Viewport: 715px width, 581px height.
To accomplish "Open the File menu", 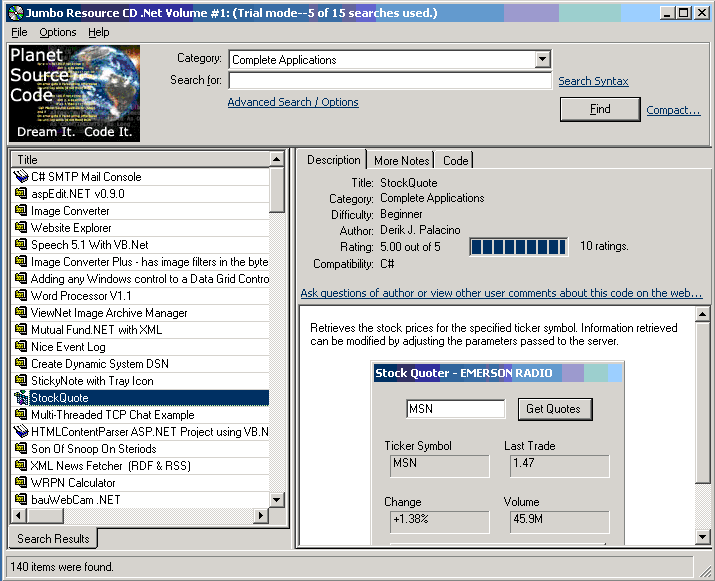I will pyautogui.click(x=19, y=32).
